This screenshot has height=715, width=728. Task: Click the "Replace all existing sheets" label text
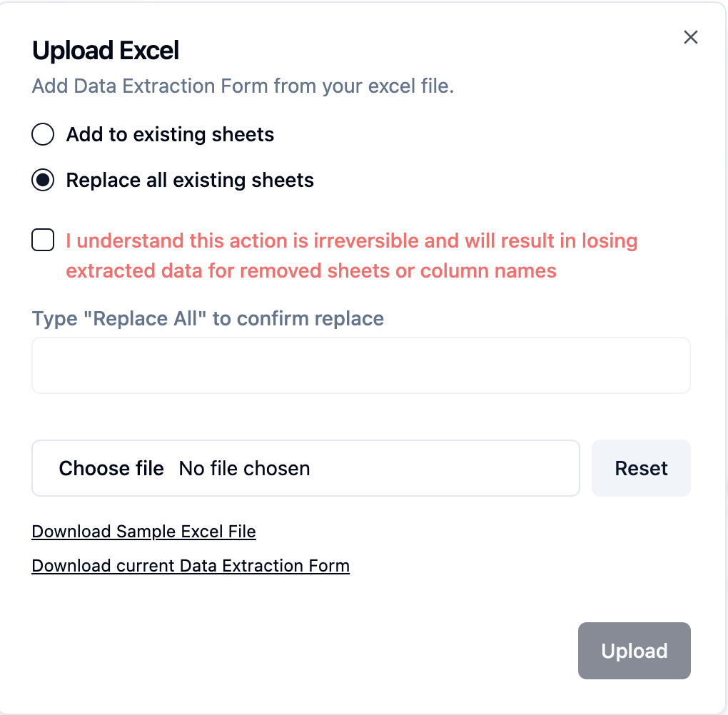[x=190, y=180]
